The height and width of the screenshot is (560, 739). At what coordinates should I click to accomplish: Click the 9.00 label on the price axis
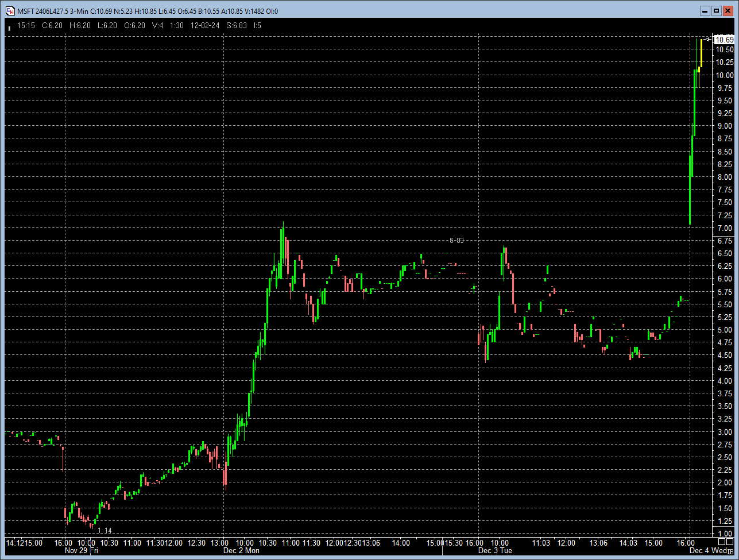(x=725, y=126)
